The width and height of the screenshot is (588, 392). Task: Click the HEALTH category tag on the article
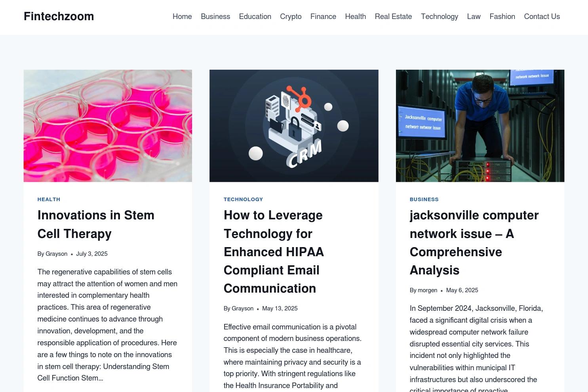[49, 199]
